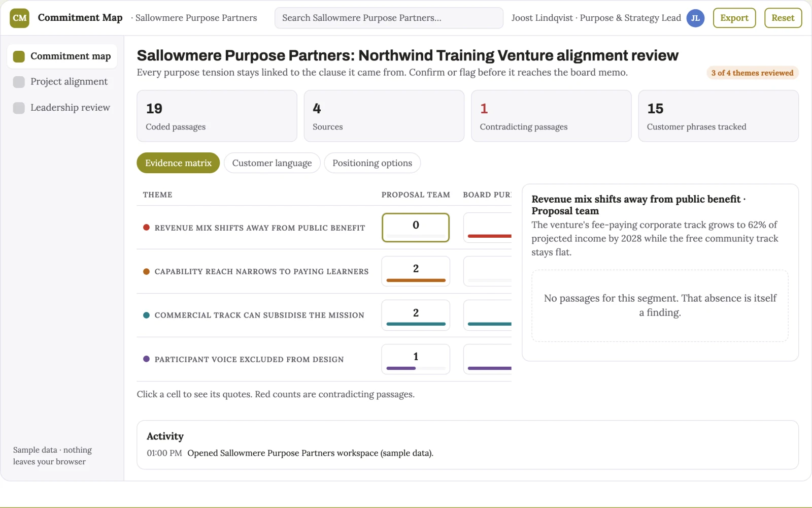Open the JL user avatar
Screen dimensions: 812x508
(x=695, y=18)
